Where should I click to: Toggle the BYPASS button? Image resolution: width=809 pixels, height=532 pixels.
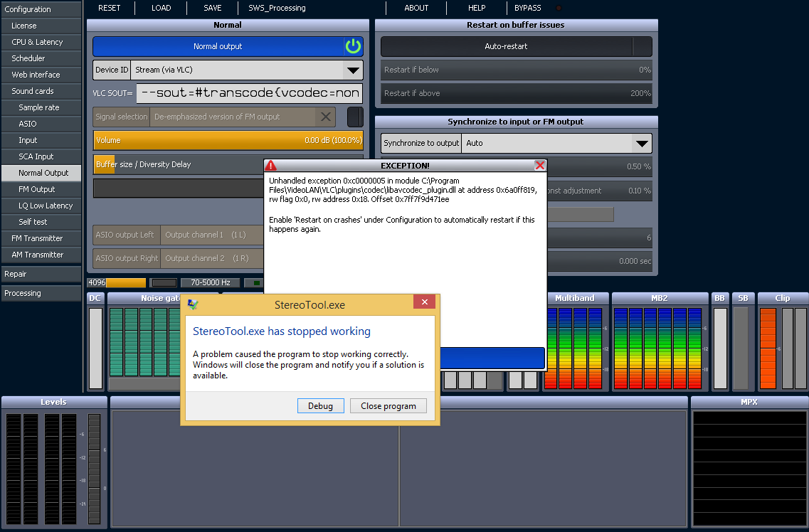click(x=528, y=9)
